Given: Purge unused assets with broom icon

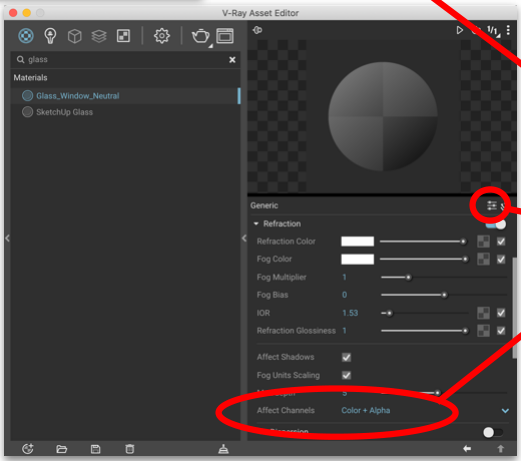Looking at the screenshot, I should 223,449.
